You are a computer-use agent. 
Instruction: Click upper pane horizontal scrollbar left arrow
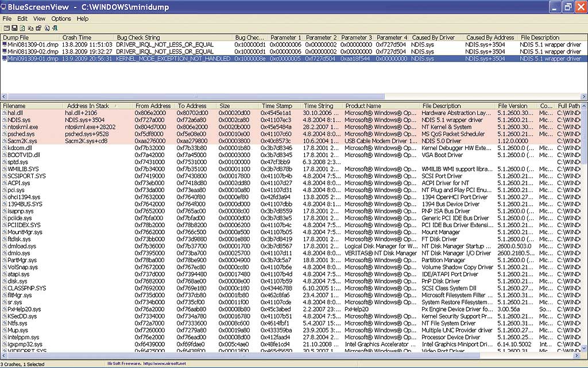tap(3, 97)
